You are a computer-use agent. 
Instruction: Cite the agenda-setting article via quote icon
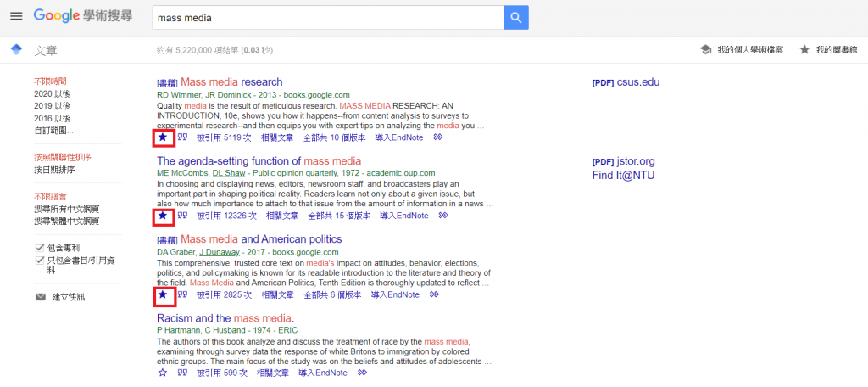tap(183, 216)
